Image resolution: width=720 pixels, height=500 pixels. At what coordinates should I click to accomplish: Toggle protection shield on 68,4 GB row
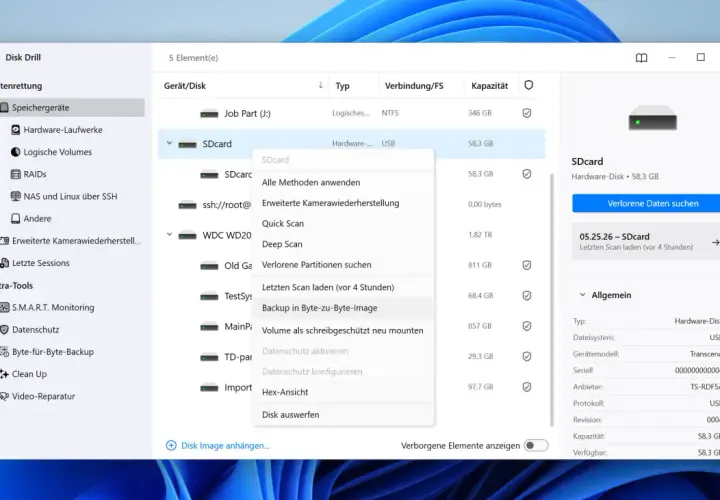tap(527, 296)
